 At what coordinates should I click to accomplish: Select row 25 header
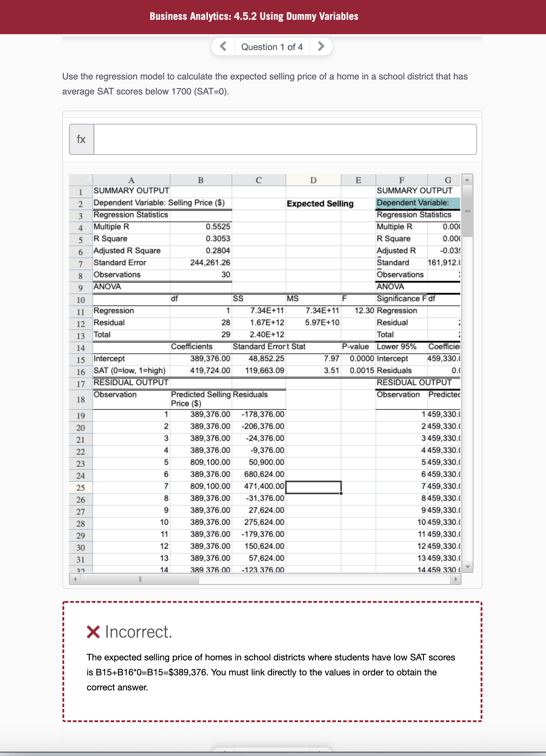click(81, 488)
